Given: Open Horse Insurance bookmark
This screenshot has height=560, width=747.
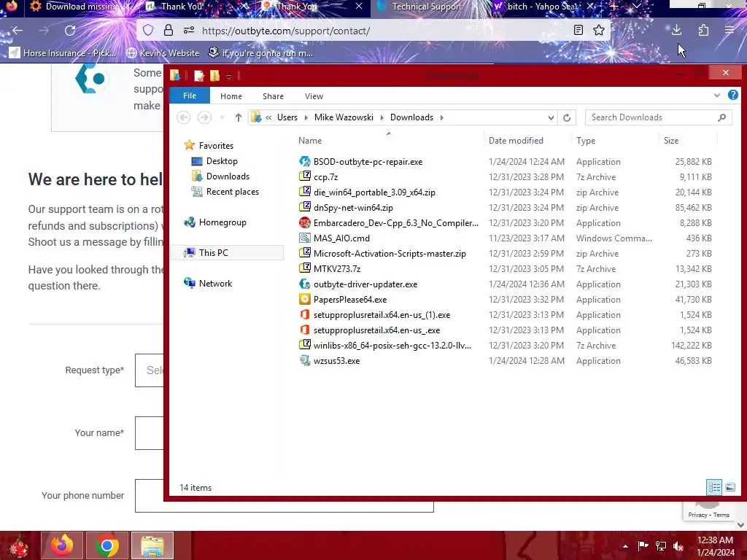Looking at the screenshot, I should (63, 52).
